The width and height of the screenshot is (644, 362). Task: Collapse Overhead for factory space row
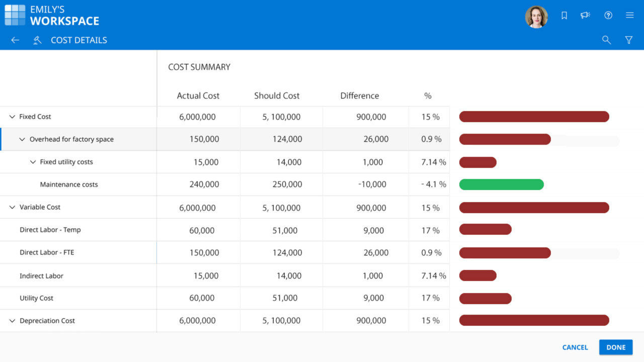pyautogui.click(x=22, y=139)
